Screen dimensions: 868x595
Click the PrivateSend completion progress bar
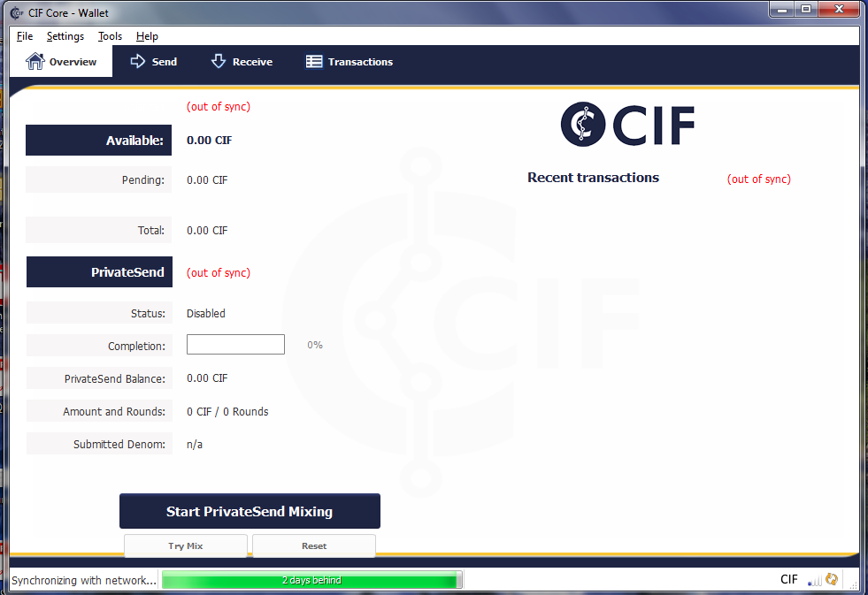(236, 345)
